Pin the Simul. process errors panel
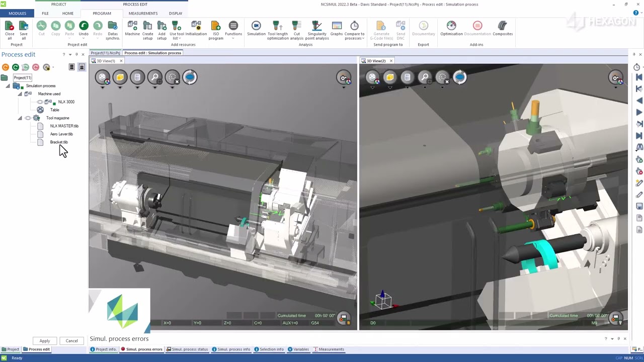 (x=618, y=339)
